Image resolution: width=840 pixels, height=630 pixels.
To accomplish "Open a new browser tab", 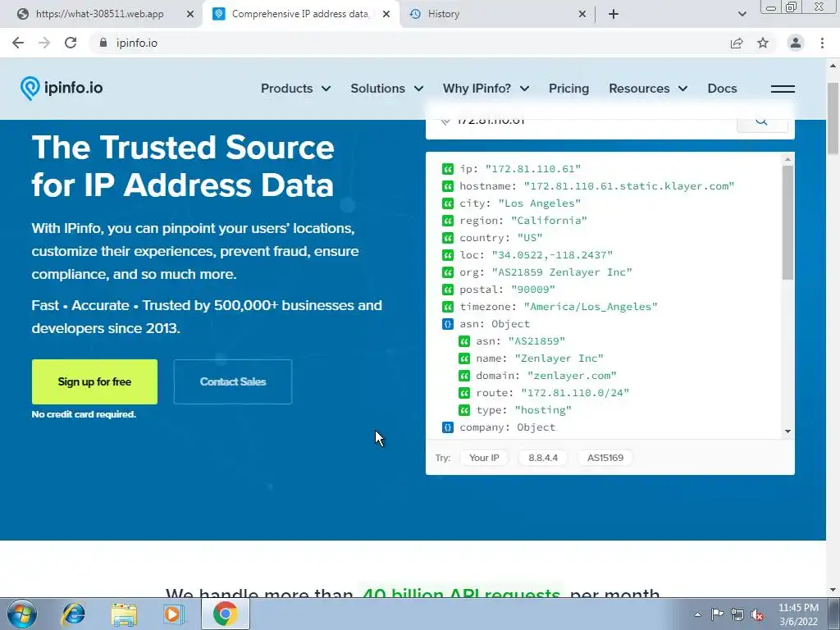I will pos(614,14).
